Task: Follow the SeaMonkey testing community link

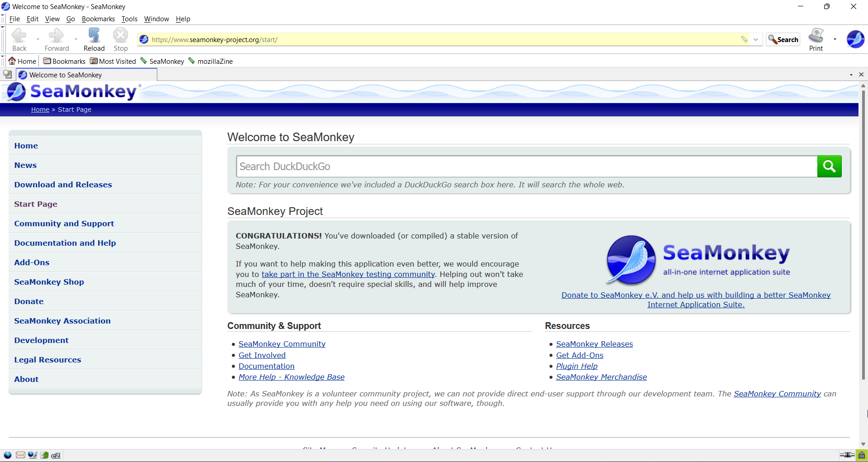Action: click(x=348, y=274)
